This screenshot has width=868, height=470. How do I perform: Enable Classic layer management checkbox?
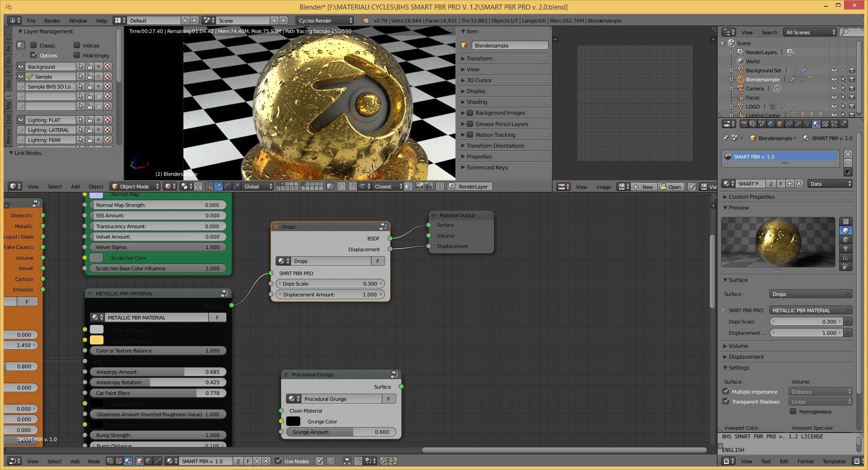point(33,45)
